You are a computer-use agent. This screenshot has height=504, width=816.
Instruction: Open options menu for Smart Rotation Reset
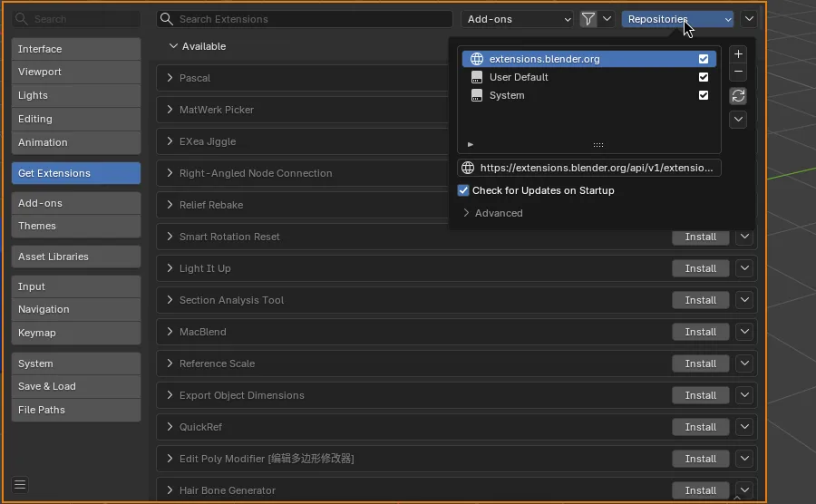744,237
